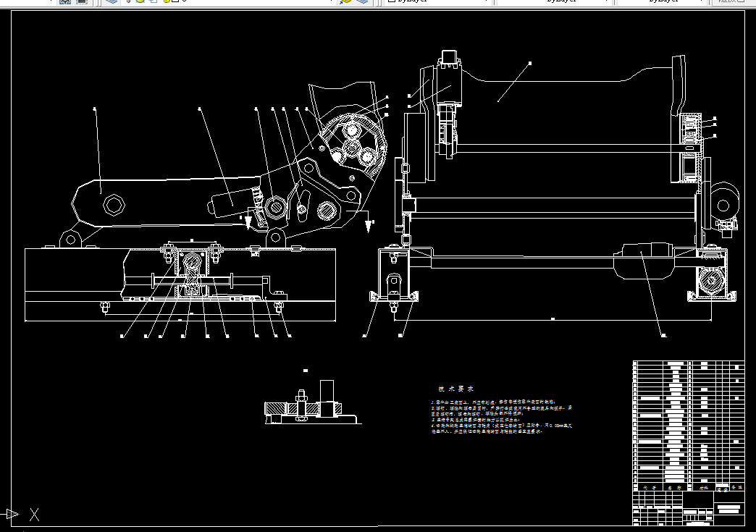Image resolution: width=756 pixels, height=532 pixels.
Task: Select the 代号 header cell in the parts list
Action: pos(650,488)
